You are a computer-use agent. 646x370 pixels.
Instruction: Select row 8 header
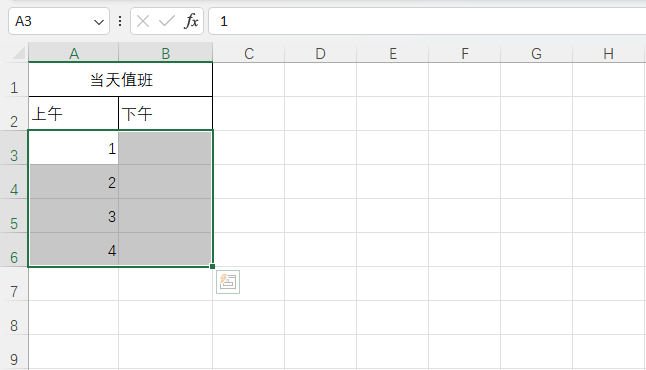pyautogui.click(x=14, y=318)
